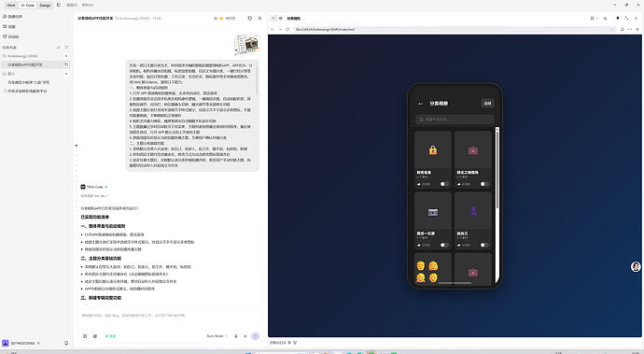644x354 pixels.
Task: Click the green status indicator below input
Action: coord(110,336)
